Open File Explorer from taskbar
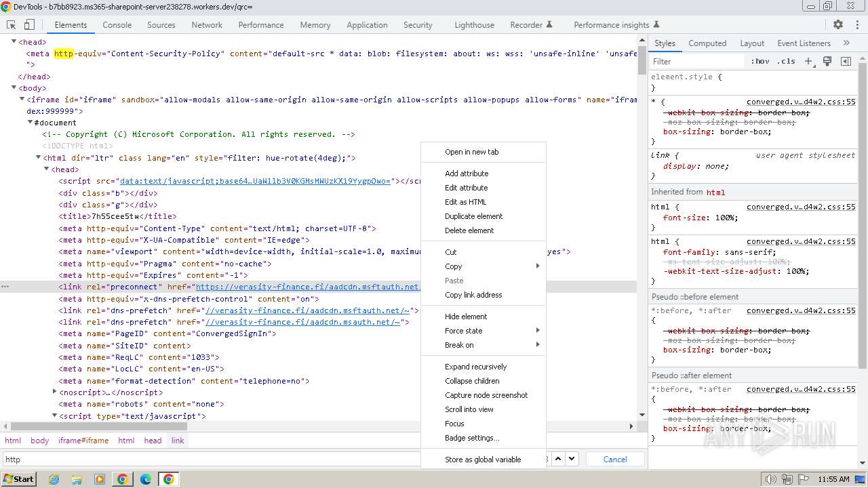This screenshot has width=868, height=488. [x=77, y=479]
